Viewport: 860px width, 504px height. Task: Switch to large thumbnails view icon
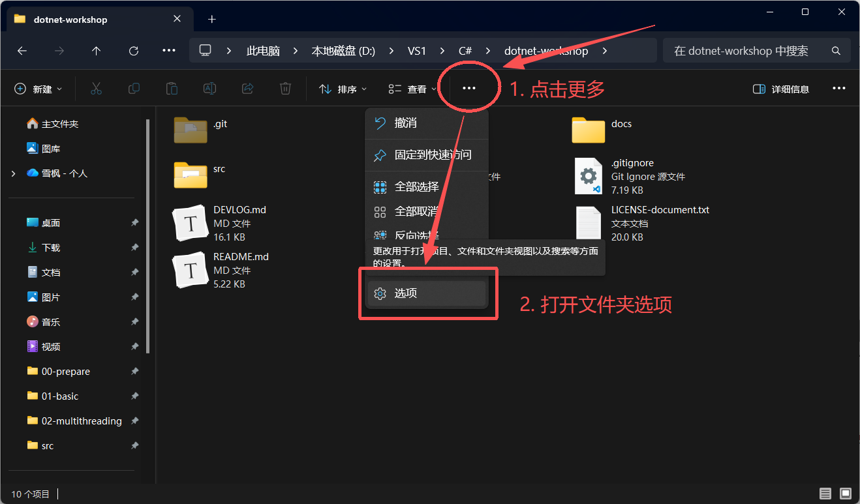pos(846,493)
